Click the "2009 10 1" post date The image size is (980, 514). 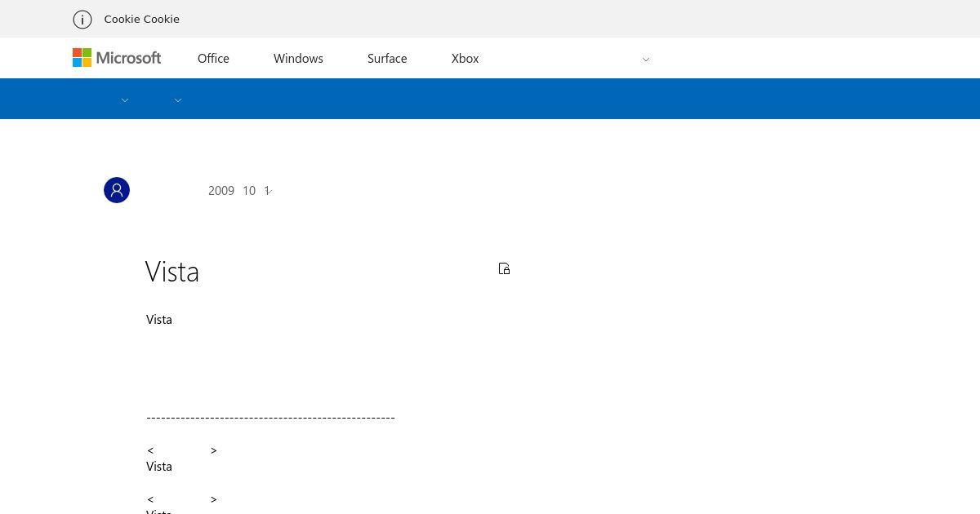click(x=238, y=190)
